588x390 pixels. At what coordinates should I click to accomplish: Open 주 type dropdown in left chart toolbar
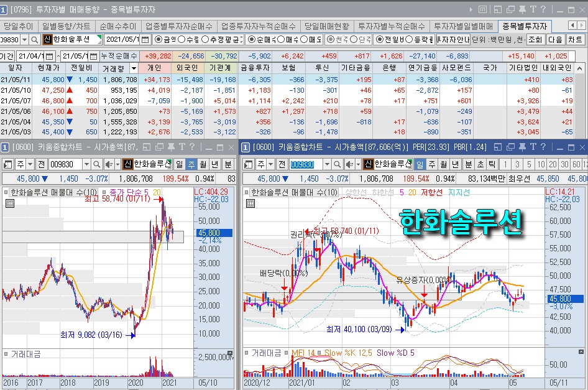30,164
